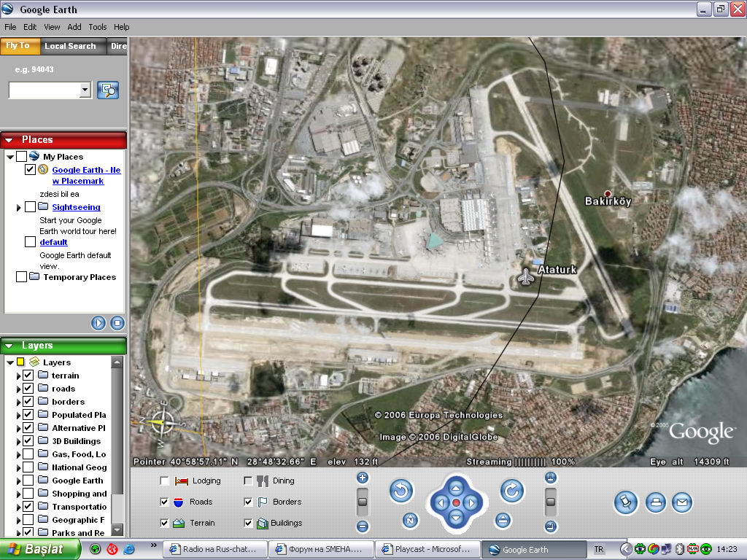Uncheck the Borders checkbox in bottom panel
747x560 pixels.
click(248, 502)
